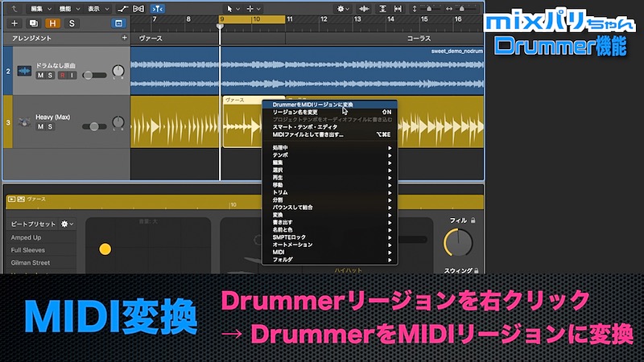Toggle the blue global tracks button
644x362 pixels.
(118, 23)
